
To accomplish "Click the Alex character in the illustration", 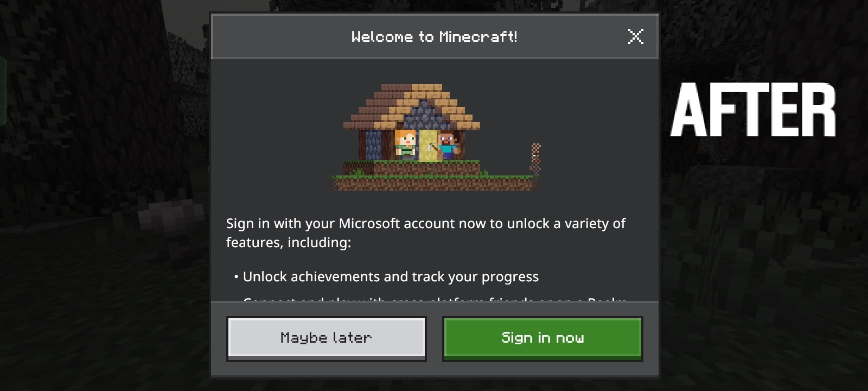I will (x=405, y=144).
